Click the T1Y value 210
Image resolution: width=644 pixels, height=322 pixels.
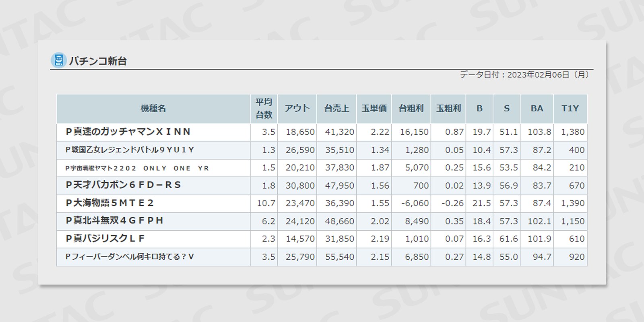(577, 168)
